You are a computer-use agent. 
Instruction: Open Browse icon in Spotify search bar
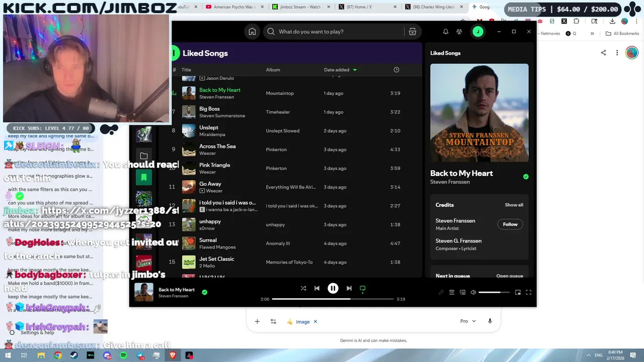tap(413, 32)
